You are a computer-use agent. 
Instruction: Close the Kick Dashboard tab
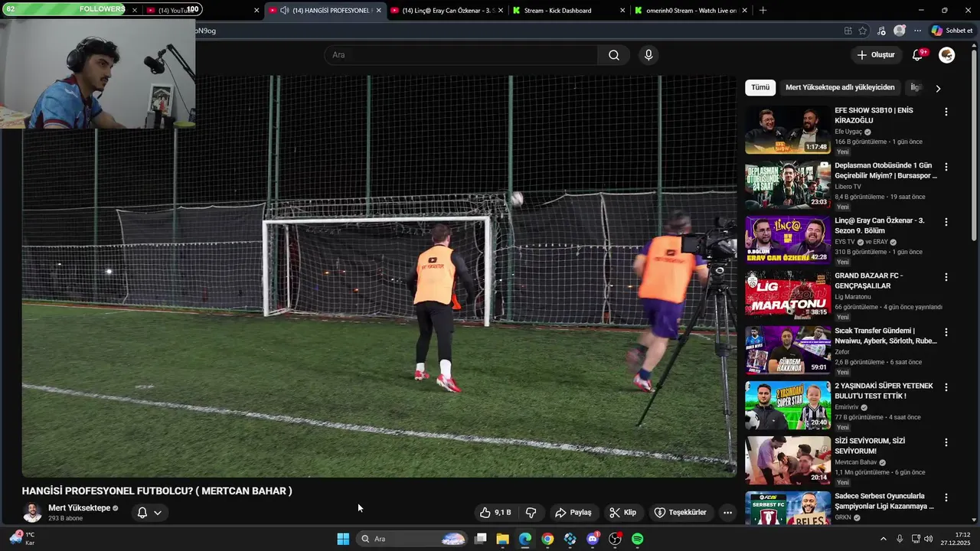click(622, 11)
